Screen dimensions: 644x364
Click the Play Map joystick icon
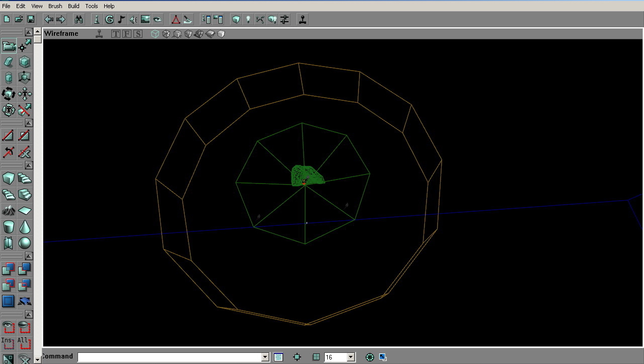[302, 20]
